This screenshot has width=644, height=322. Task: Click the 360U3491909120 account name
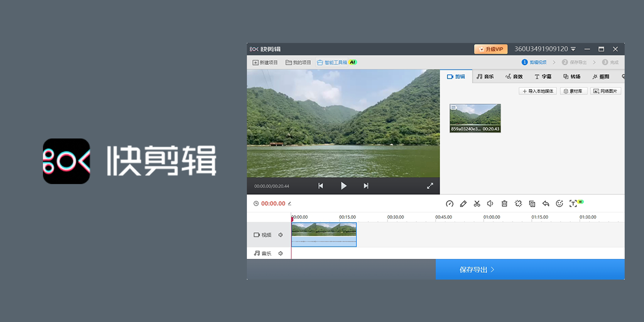pyautogui.click(x=541, y=49)
